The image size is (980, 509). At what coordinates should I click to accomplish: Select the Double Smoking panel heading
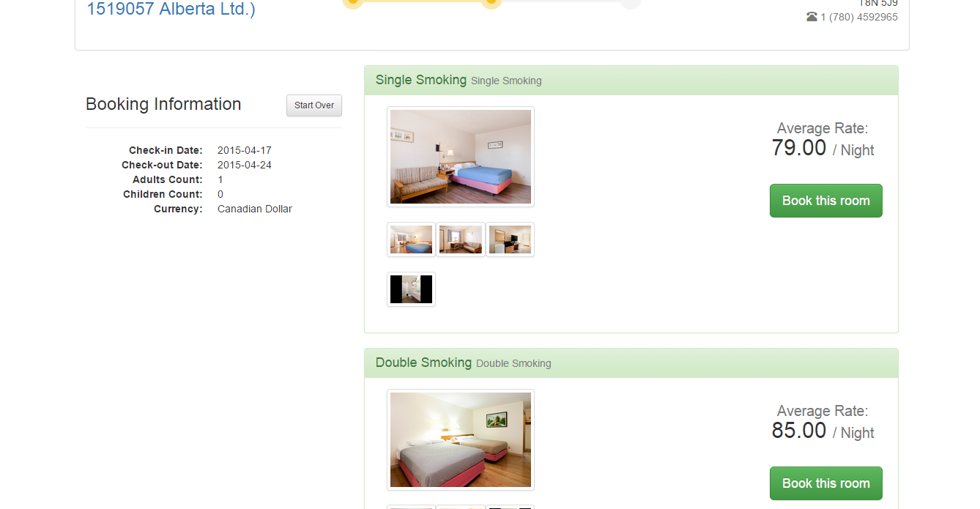coord(631,363)
